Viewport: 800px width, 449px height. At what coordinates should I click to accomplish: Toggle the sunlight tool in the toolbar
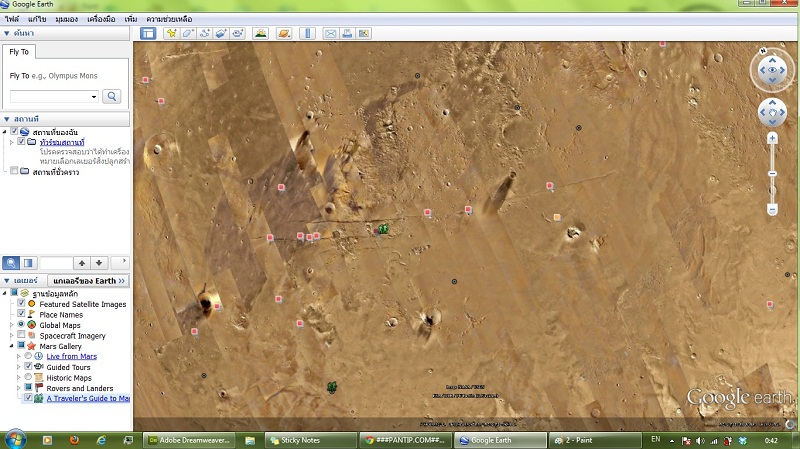260,34
